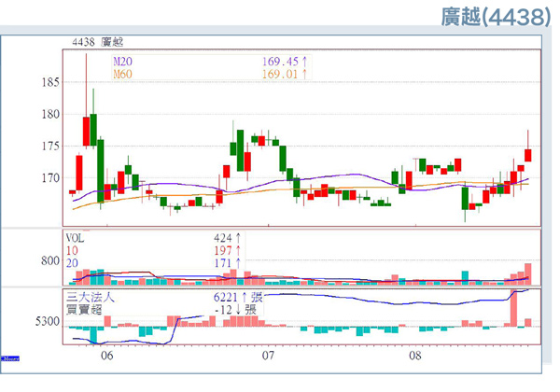Select the M20 moving average label
This screenshot has width=560, height=392.
[122, 59]
